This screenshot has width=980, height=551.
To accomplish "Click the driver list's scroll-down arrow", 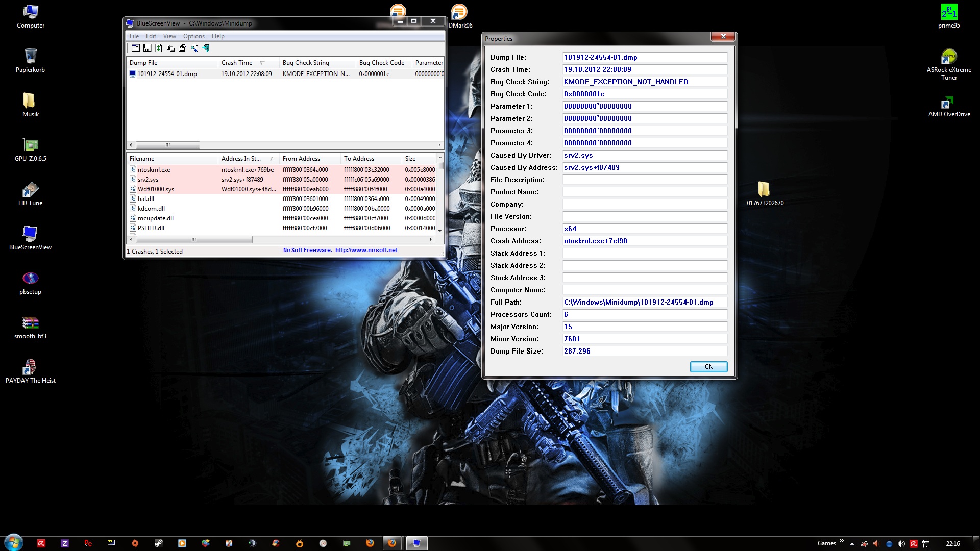I will pyautogui.click(x=439, y=230).
